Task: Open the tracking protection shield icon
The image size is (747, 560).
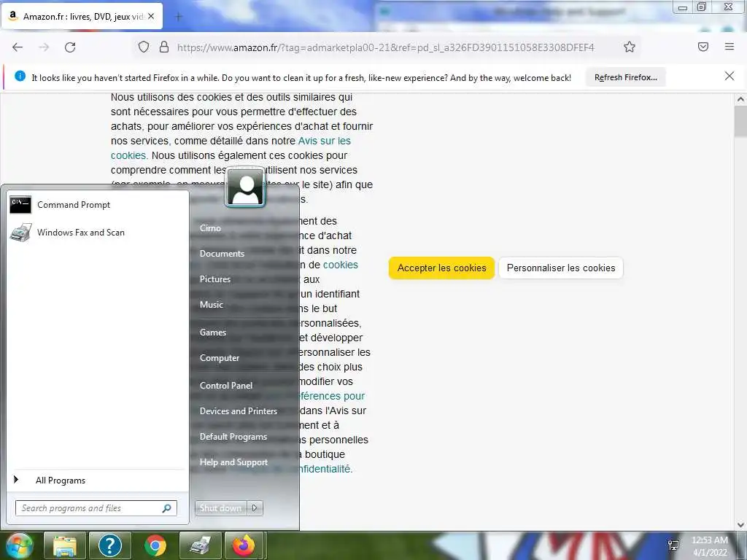Action: click(x=144, y=47)
